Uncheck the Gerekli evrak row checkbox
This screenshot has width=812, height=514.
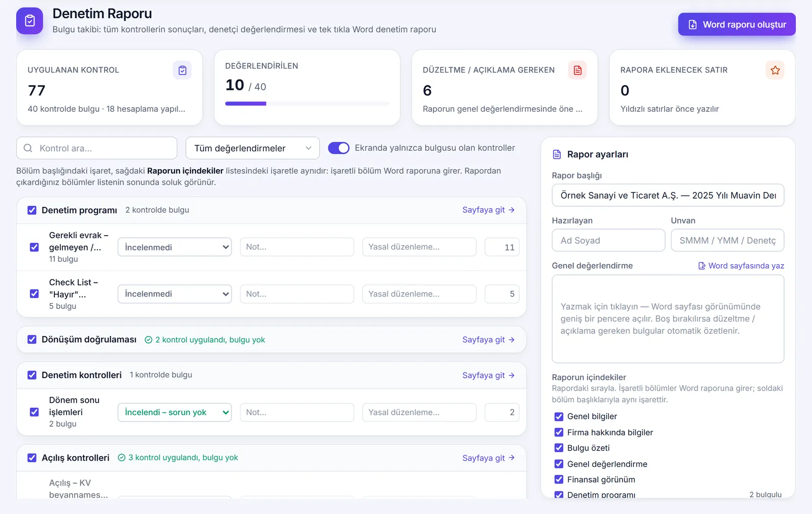point(35,247)
